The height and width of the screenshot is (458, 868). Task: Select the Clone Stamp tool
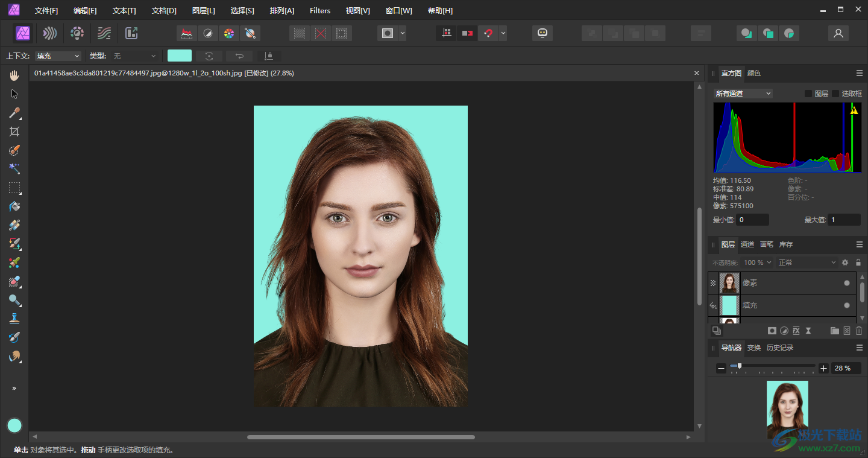point(14,319)
